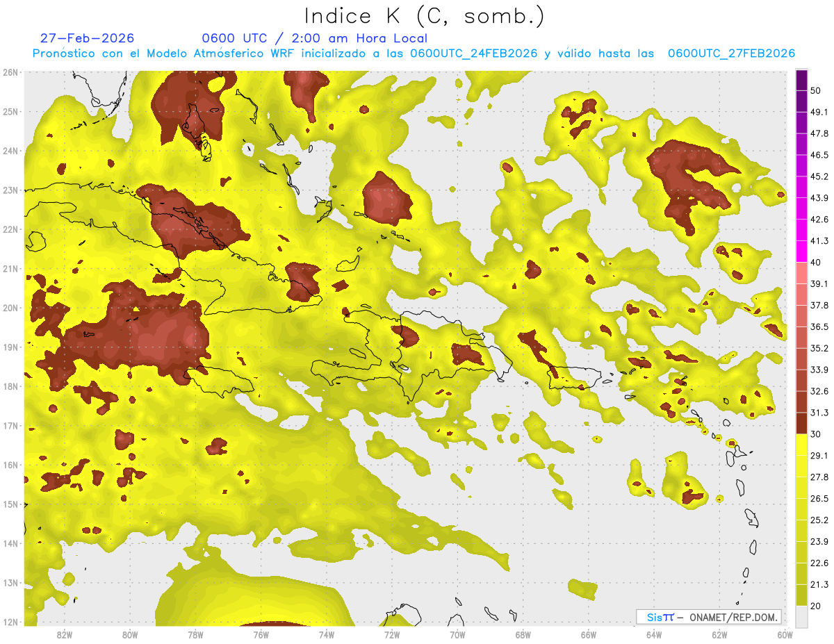This screenshot has width=834, height=644.
Task: Click the '19N' latitude label
Action: pos(10,347)
